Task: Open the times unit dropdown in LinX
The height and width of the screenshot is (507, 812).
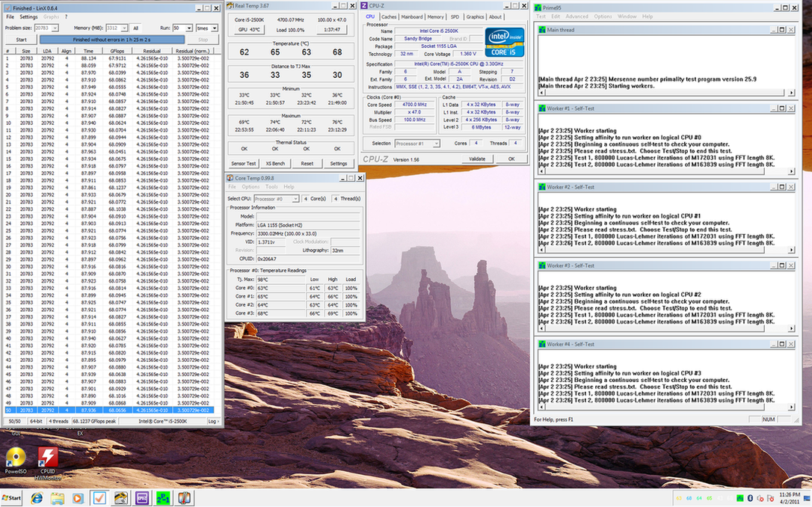Action: (x=216, y=28)
